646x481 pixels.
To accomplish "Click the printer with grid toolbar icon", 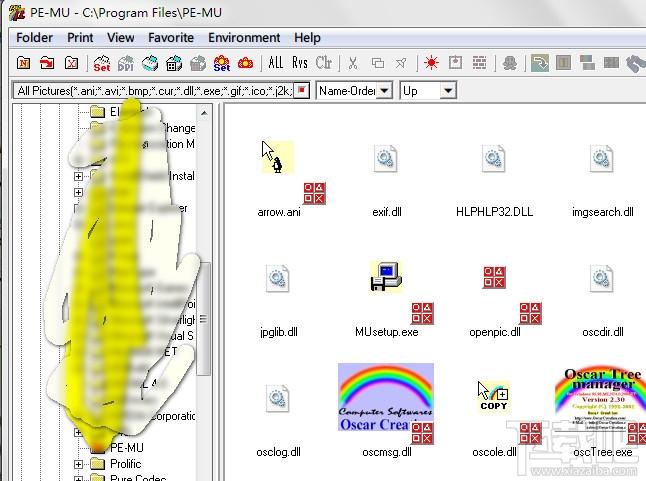I will [174, 63].
